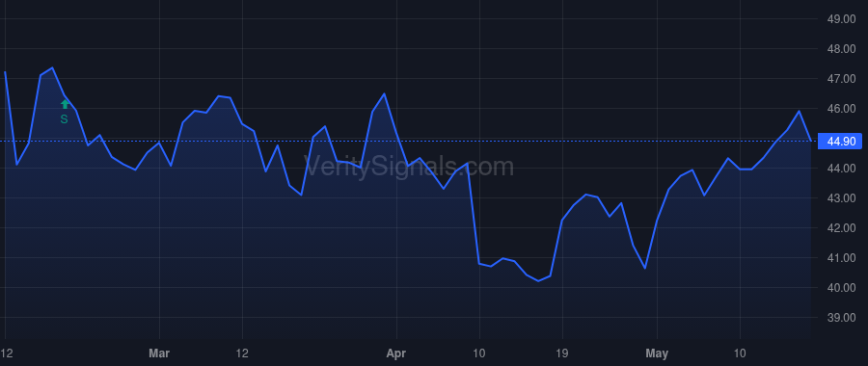Click the 43.00 price axis label
Image resolution: width=868 pixels, height=366 pixels.
[841, 198]
